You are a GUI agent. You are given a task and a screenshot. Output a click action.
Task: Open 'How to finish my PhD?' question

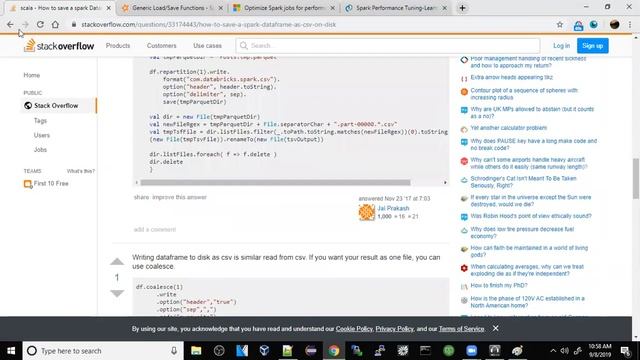point(499,285)
